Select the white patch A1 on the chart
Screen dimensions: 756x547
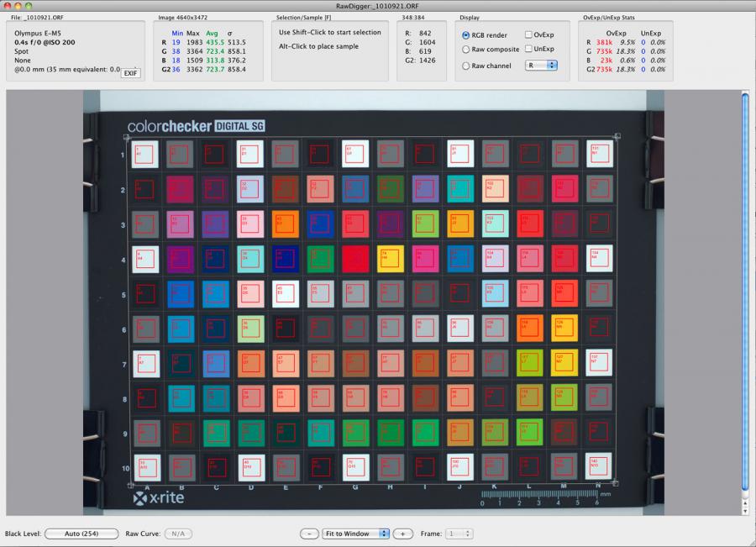coord(145,154)
